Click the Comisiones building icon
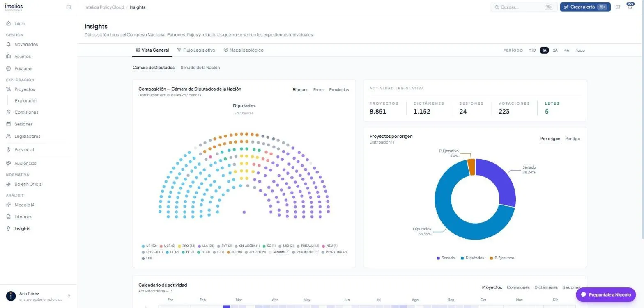Screen dimensions: 644x308 (x=9, y=112)
